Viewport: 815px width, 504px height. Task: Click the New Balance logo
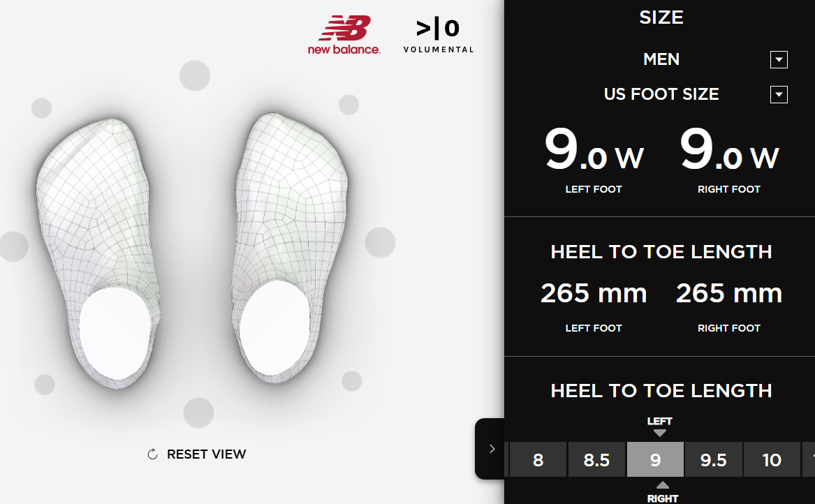tap(344, 35)
